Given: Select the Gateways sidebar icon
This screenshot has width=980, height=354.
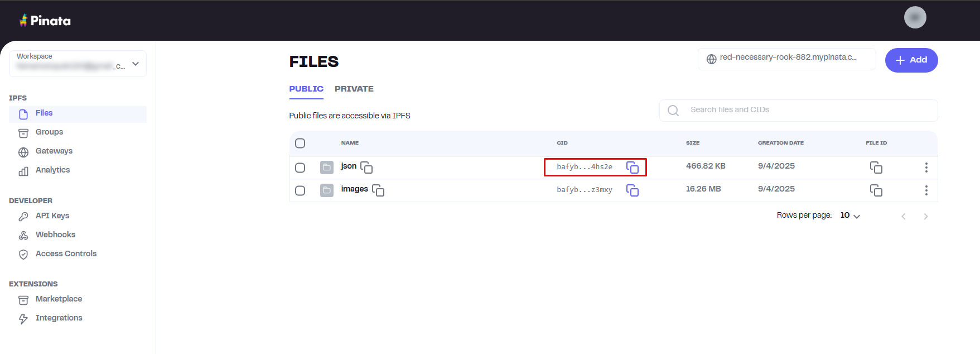Looking at the screenshot, I should 23,152.
